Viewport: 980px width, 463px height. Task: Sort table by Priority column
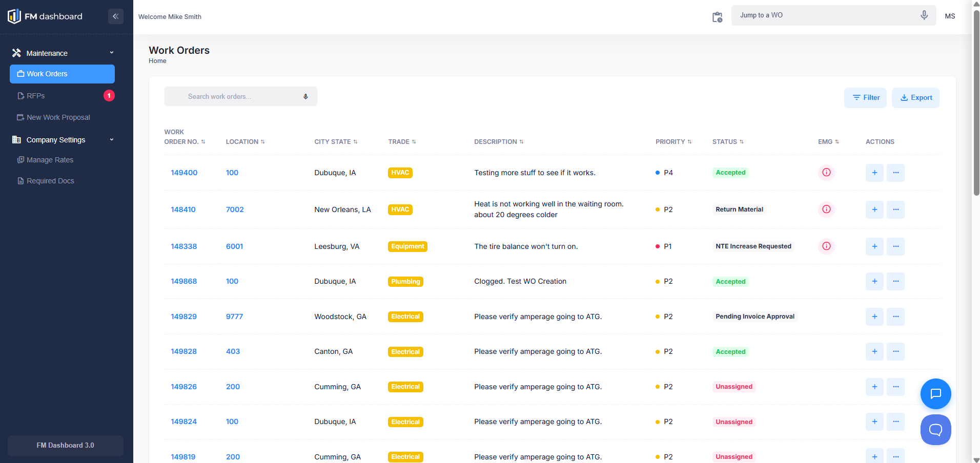tap(673, 142)
